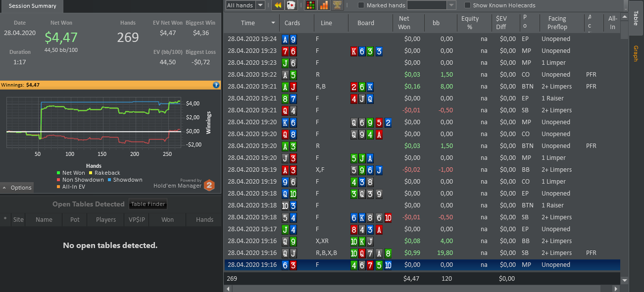Switch to the Graph side tab
Screen dimensions: 644x292
point(635,53)
